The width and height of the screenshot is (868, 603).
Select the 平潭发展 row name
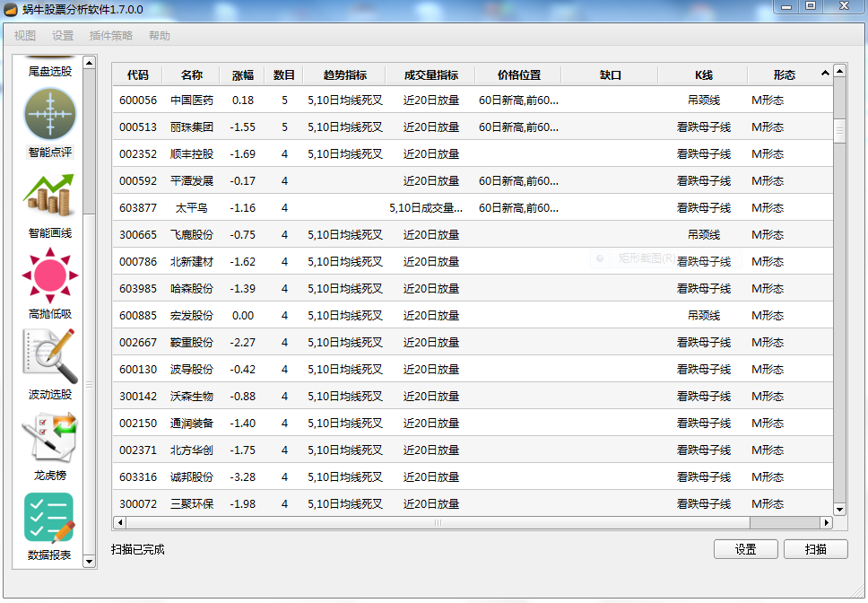[x=192, y=181]
